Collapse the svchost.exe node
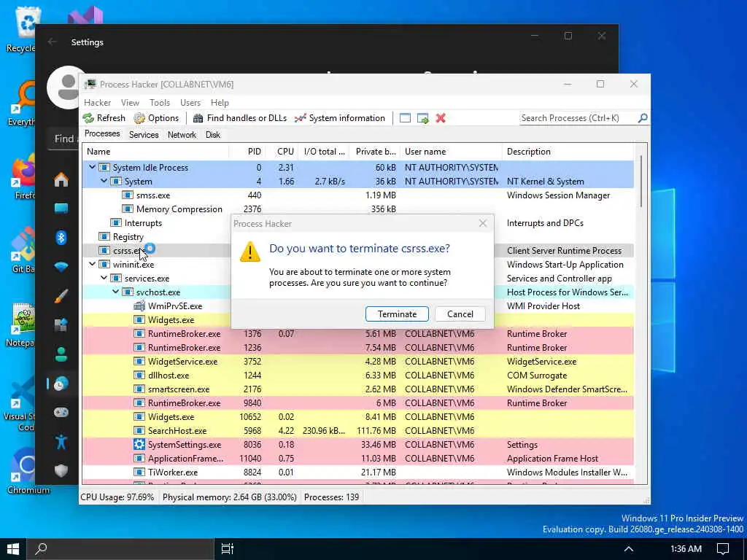 [116, 292]
